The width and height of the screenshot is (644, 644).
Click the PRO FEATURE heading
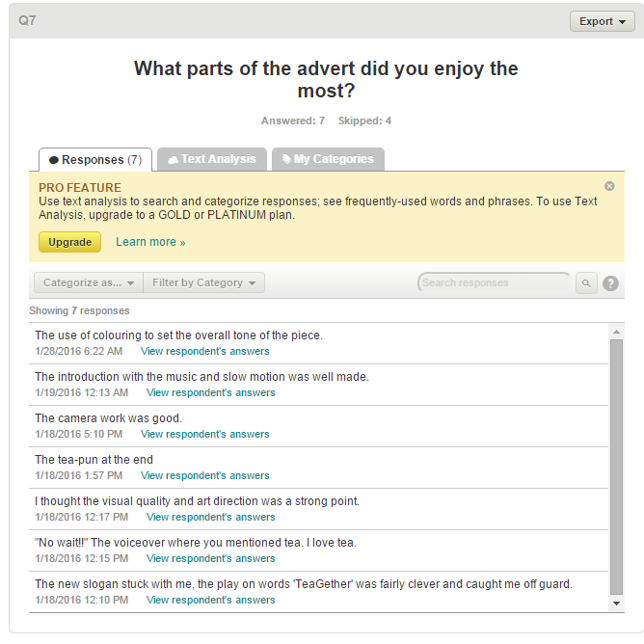point(80,188)
